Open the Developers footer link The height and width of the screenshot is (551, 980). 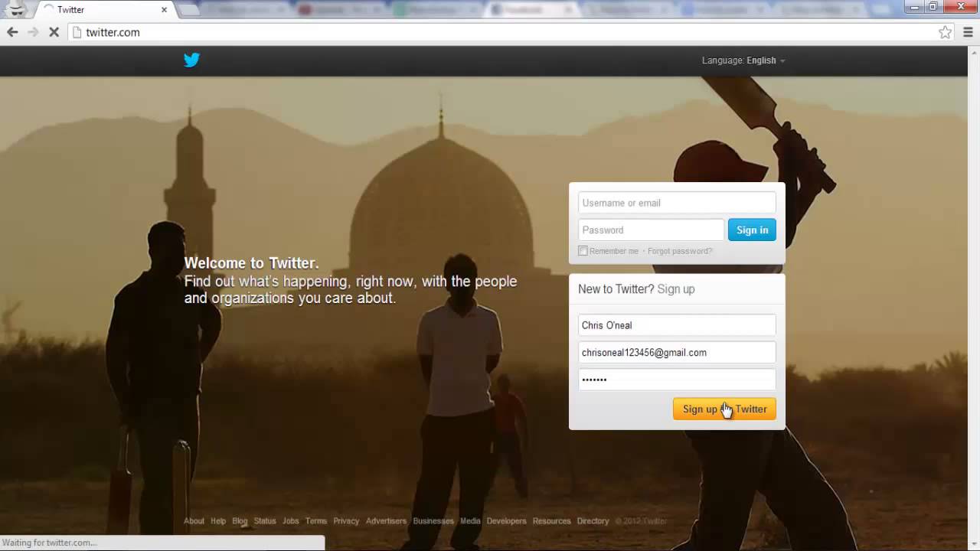click(506, 521)
